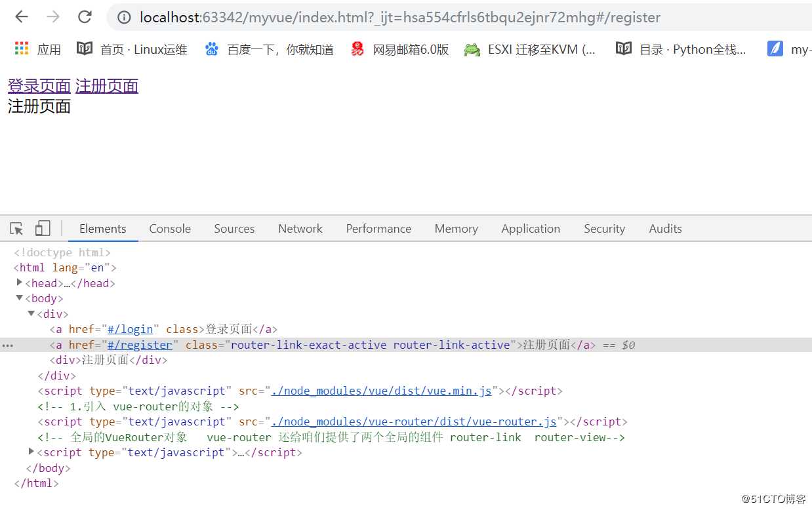This screenshot has width=812, height=510.
Task: Activate the DevTools inspect element picker
Action: click(17, 229)
